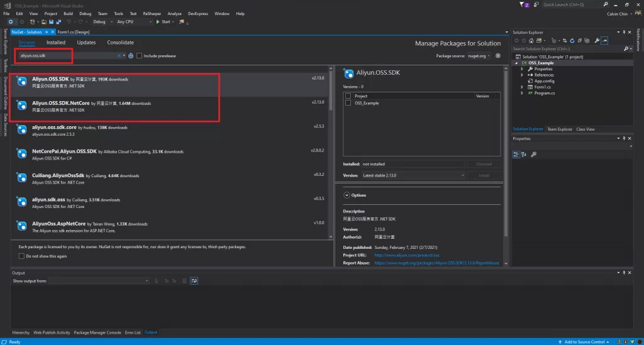Screen dimensions: 644x345
Task: Click the refresh icon beside package search
Action: coord(131,56)
